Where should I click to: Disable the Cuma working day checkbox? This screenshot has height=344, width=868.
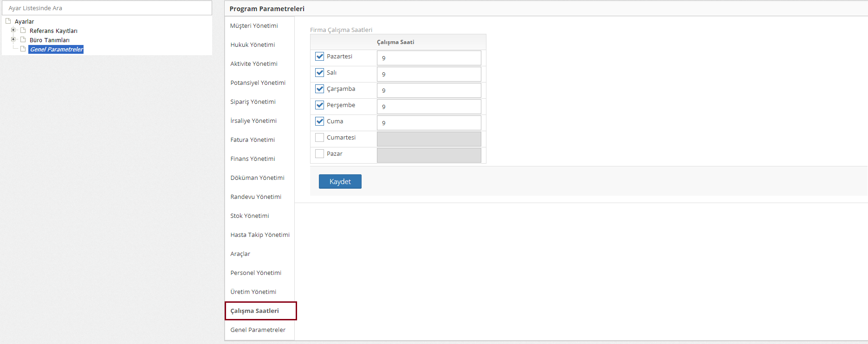pyautogui.click(x=319, y=121)
